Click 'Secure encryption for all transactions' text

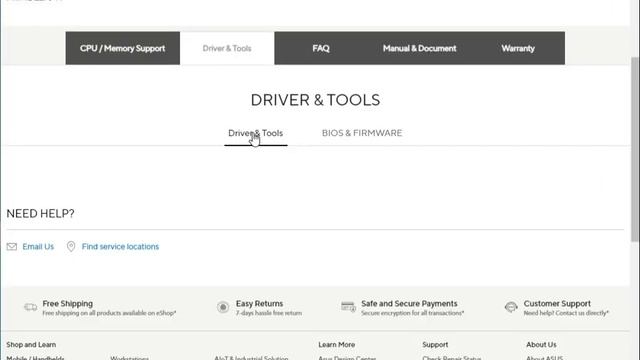[412, 313]
